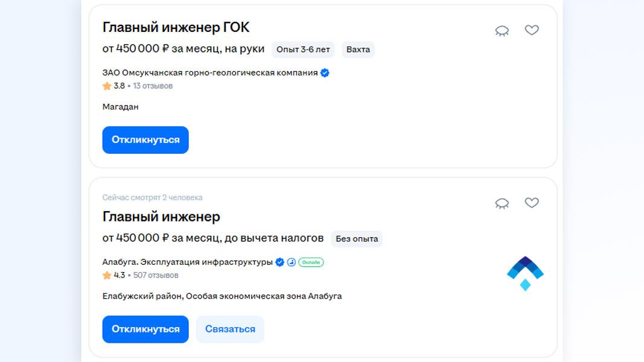Click the Связаться button
644x362 pixels.
(230, 329)
